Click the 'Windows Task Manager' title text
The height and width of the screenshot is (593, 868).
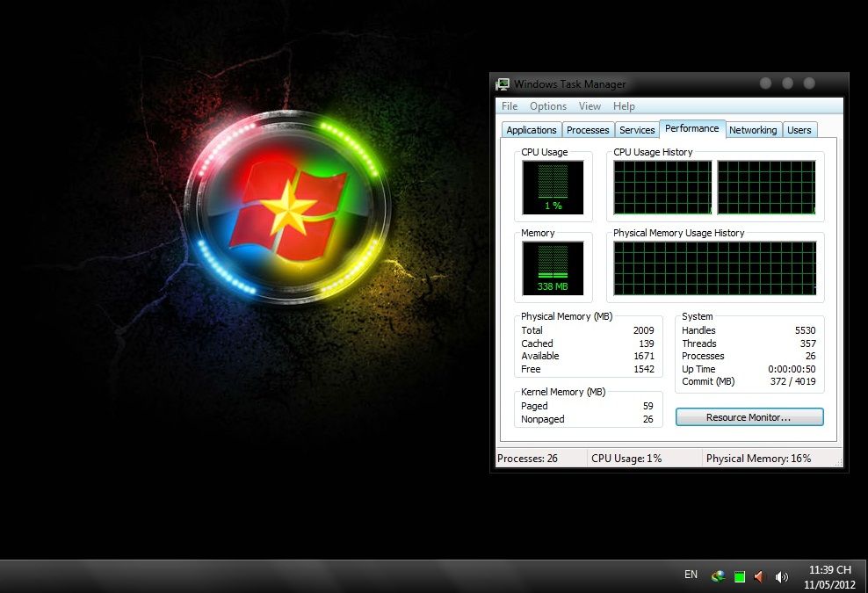(569, 84)
